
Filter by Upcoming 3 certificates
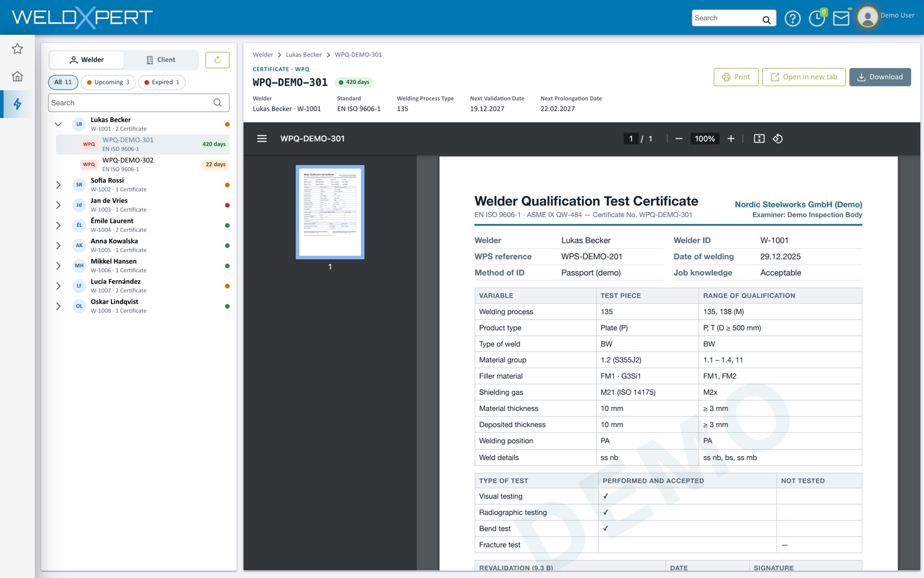pos(108,82)
